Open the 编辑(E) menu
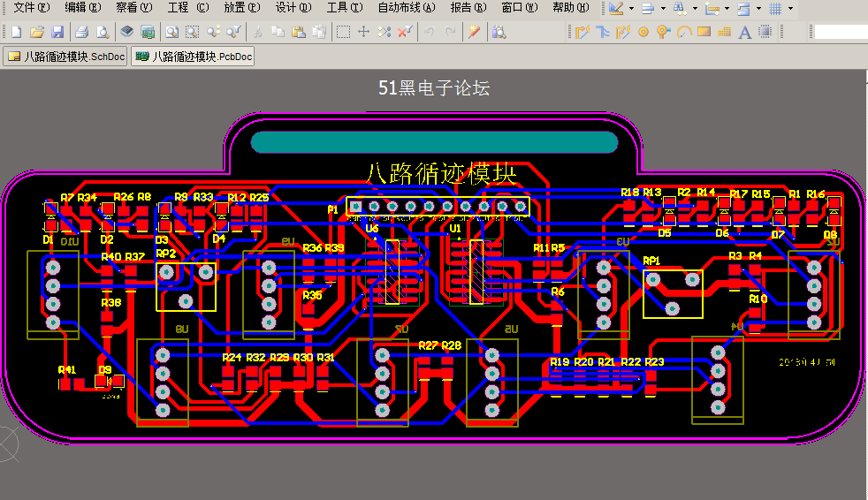Screen dimensions: 868x500 pyautogui.click(x=83, y=8)
